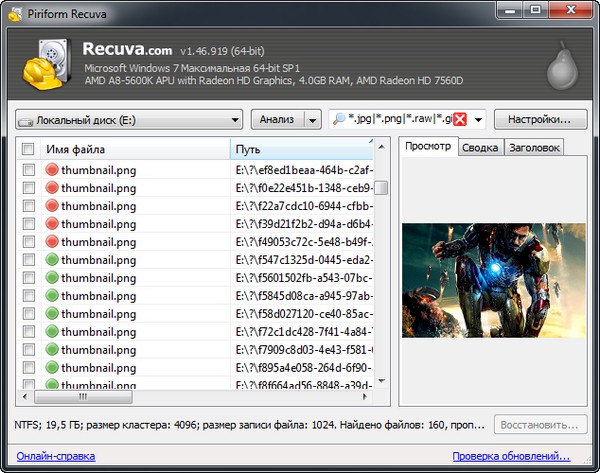Click the magnifier icon in filter box

pyautogui.click(x=339, y=119)
